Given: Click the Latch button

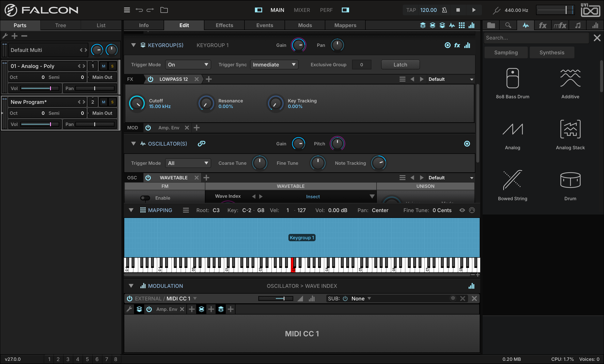Looking at the screenshot, I should (x=400, y=65).
